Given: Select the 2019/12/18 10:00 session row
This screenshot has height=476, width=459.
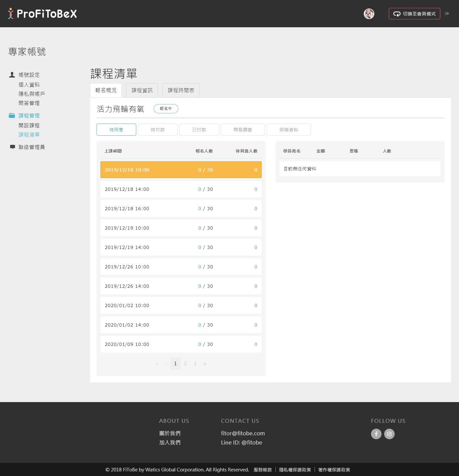Looking at the screenshot, I should pos(181,170).
